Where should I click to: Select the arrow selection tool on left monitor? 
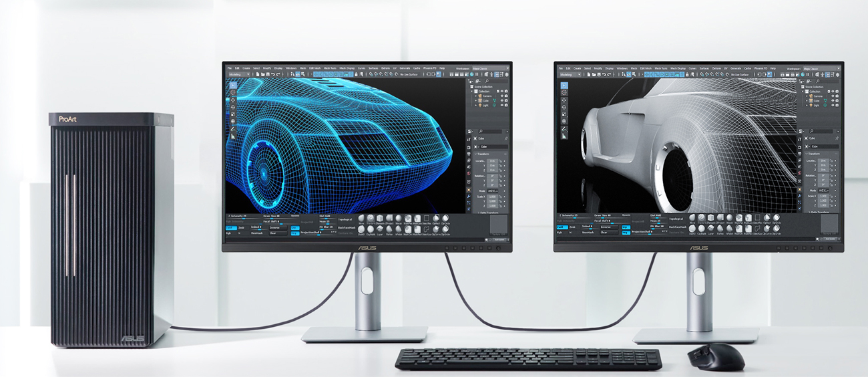point(232,85)
